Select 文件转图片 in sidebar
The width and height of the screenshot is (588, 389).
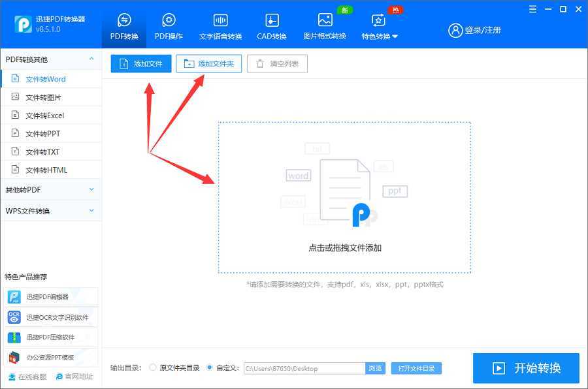[x=52, y=97]
